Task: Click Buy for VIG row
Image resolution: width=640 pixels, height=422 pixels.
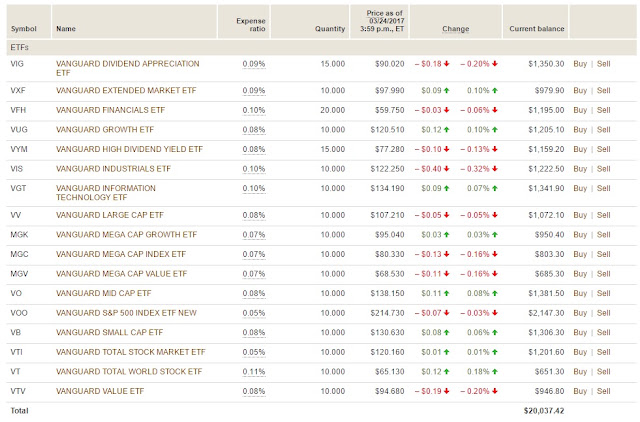Action: 580,64
